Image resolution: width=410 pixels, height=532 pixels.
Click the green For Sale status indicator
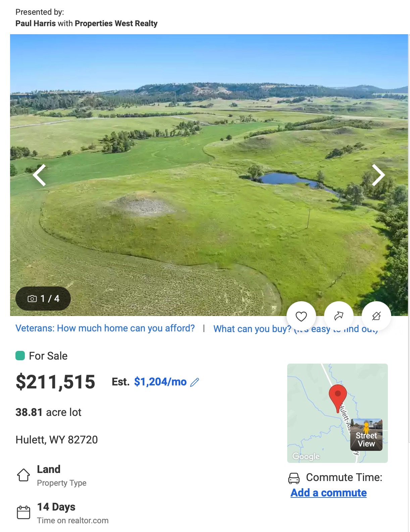[20, 356]
